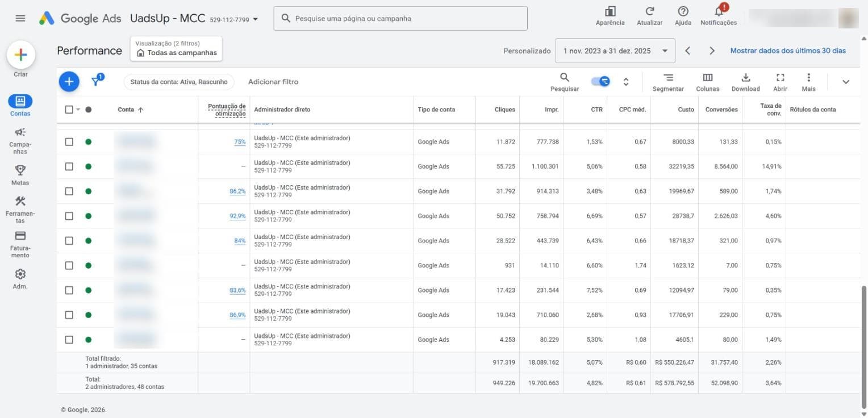868x418 pixels.
Task: Click Mostrar dados dos últimos 30 dias
Action: click(788, 51)
